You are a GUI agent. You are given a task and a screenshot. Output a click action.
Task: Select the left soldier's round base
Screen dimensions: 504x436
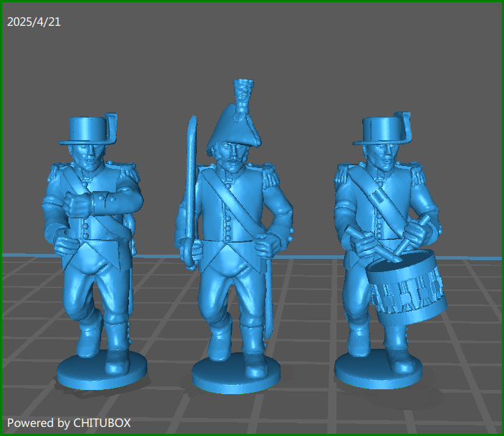point(102,372)
